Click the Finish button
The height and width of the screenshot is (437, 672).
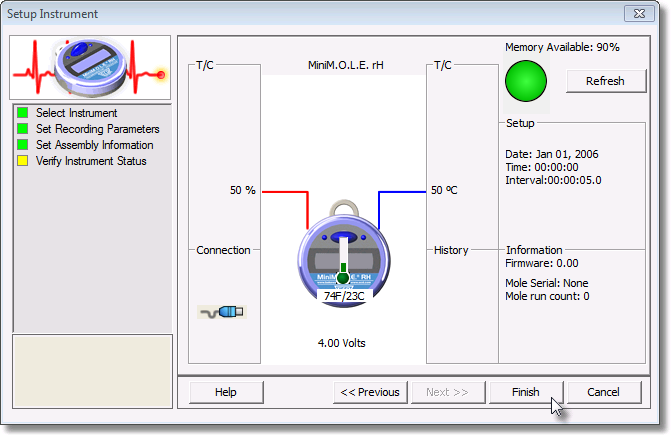(x=526, y=392)
